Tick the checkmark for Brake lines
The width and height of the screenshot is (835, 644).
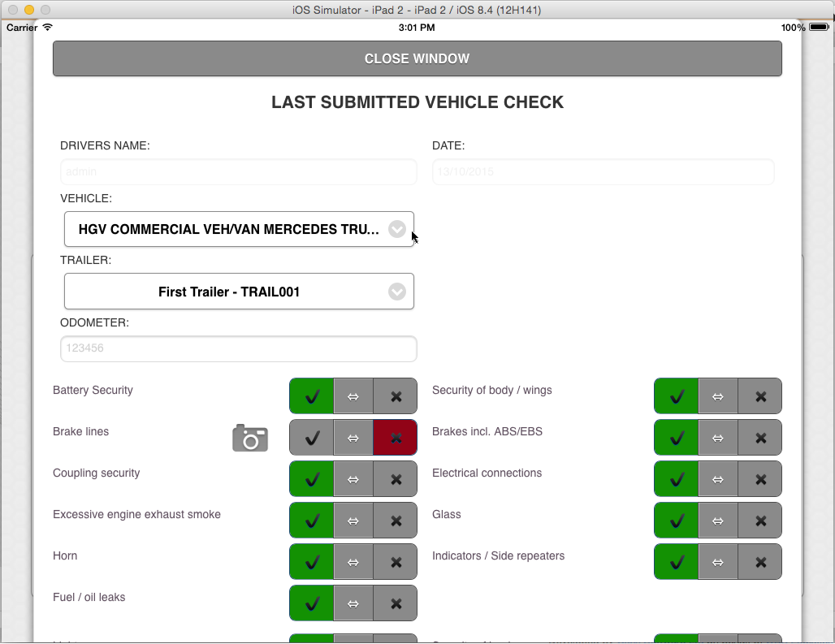tap(312, 438)
